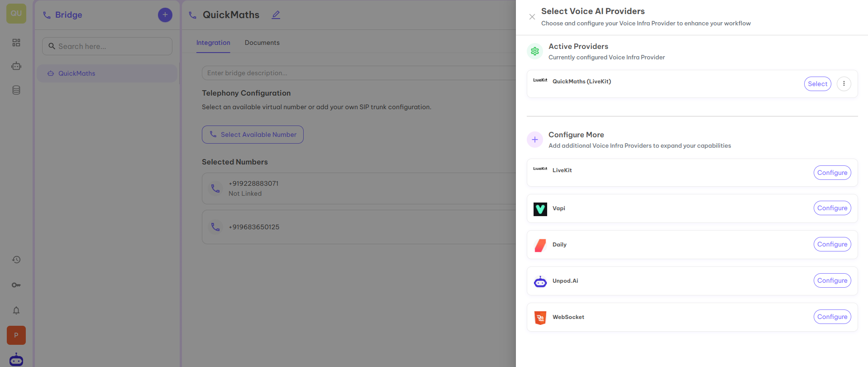Screen dimensions: 868x367
Task: Click the Select button for QuickMaths (LiveKit)
Action: 817,84
